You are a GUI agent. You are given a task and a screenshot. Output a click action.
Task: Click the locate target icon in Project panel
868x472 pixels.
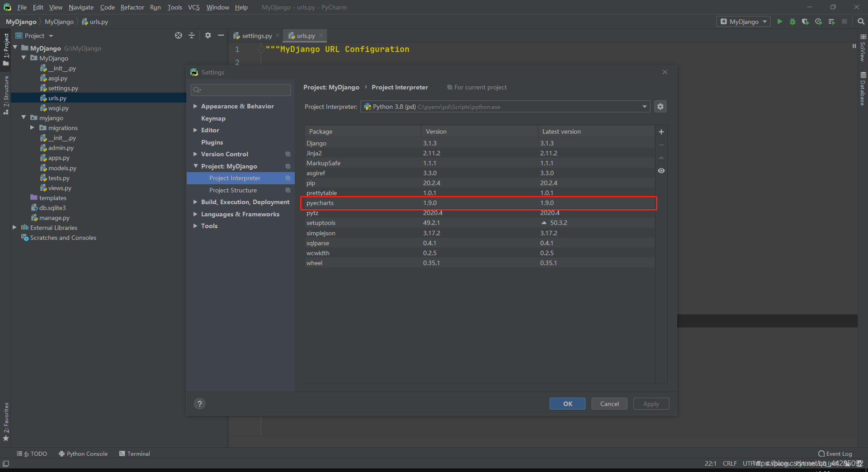(x=179, y=36)
